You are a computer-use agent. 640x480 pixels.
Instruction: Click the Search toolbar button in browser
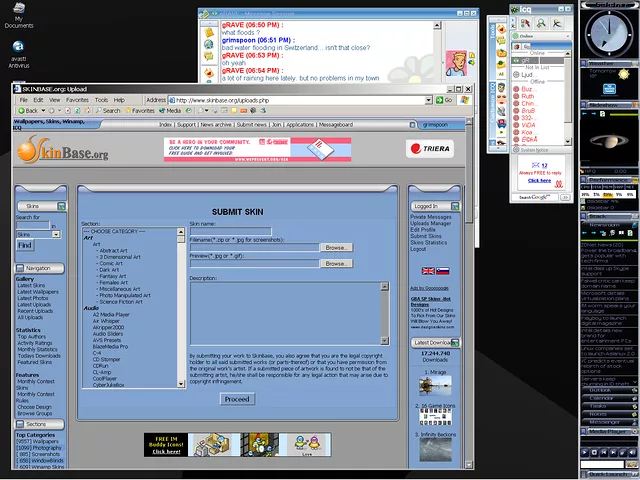(x=108, y=111)
